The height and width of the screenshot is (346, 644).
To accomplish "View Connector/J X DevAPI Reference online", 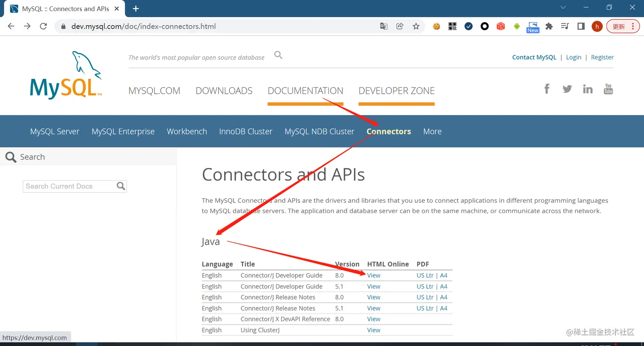I will [x=374, y=319].
